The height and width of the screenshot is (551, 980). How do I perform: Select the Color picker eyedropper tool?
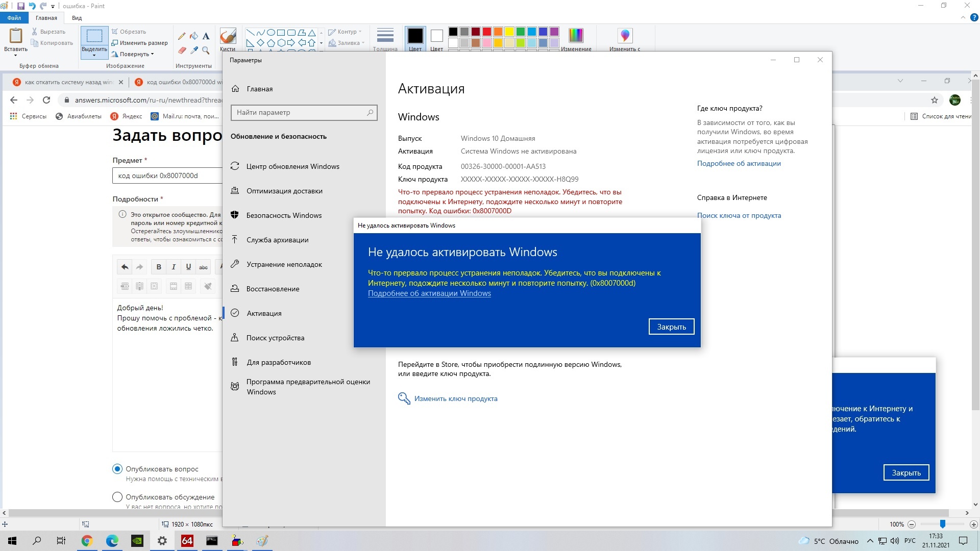(194, 50)
